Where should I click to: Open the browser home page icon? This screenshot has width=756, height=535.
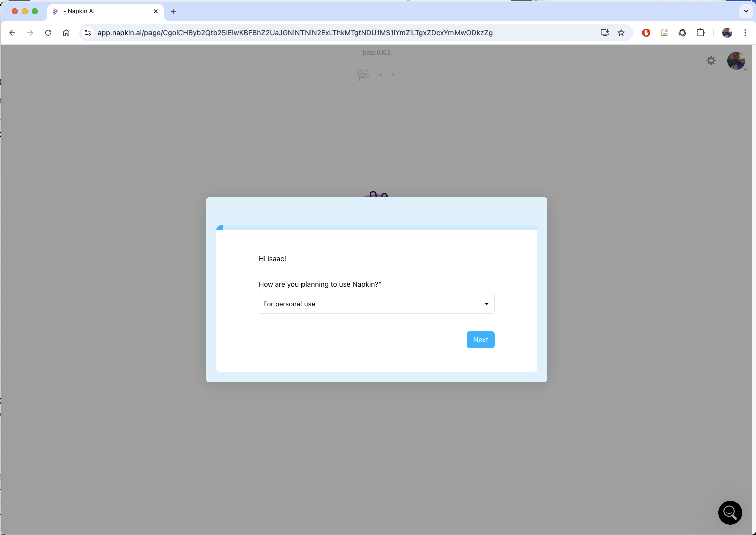coord(66,33)
